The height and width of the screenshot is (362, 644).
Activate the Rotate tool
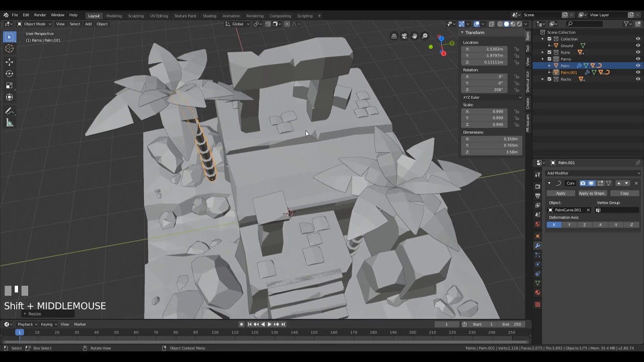pyautogui.click(x=9, y=73)
